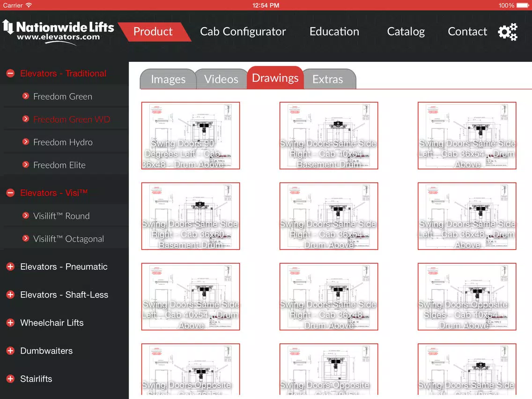Expand Wheelchair Lifts plus icon
Viewport: 532px width, 399px height.
pos(10,323)
